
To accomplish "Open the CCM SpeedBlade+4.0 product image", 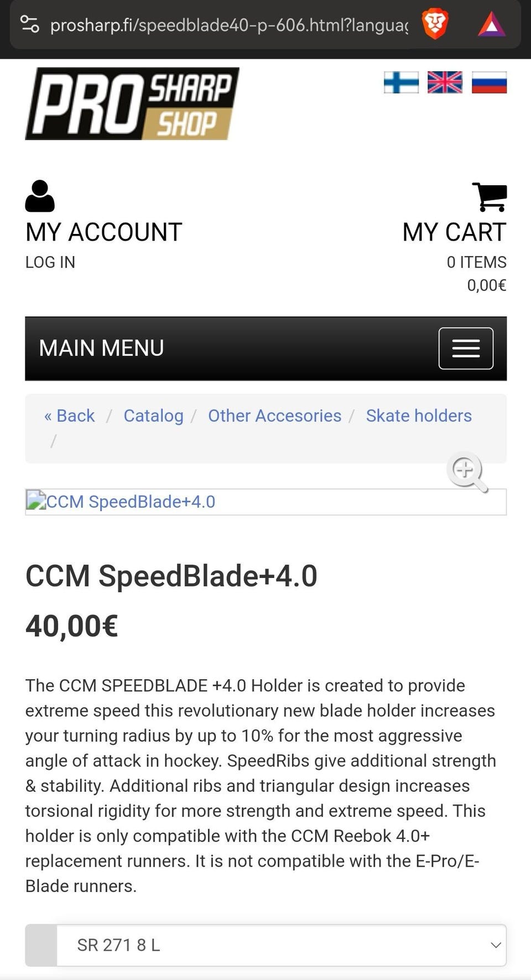I will tap(131, 502).
